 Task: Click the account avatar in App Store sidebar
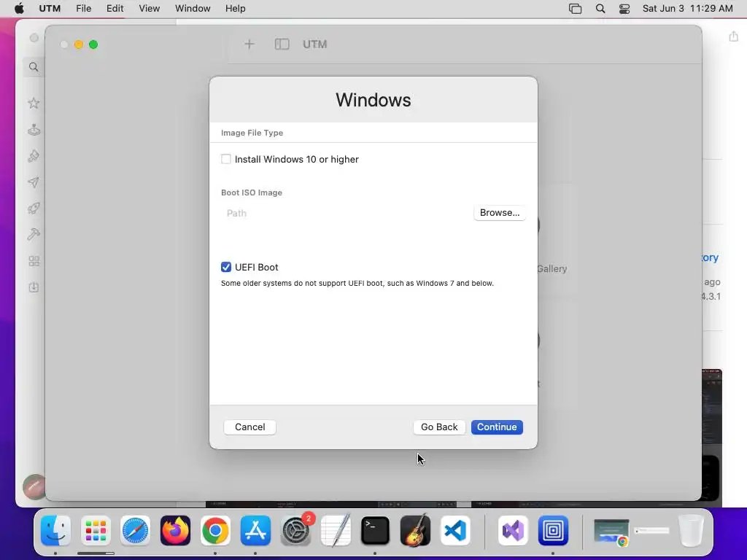[x=34, y=486]
